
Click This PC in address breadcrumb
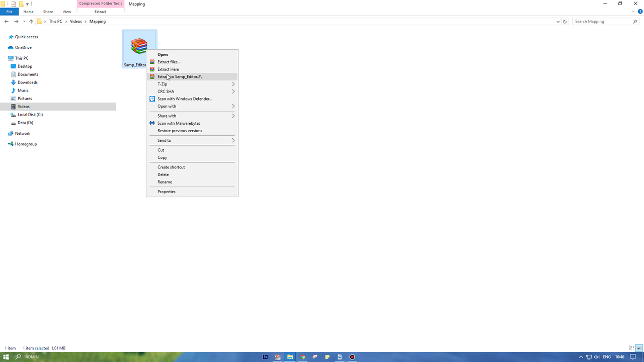point(56,22)
